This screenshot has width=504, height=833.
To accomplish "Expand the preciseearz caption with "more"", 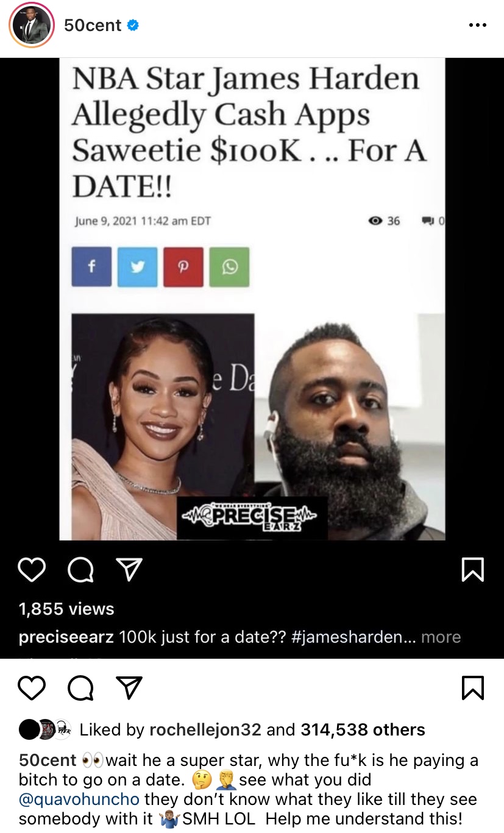I will pyautogui.click(x=441, y=637).
